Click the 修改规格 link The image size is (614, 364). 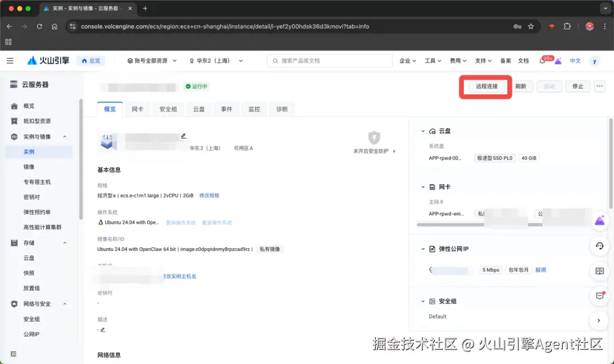tap(209, 195)
